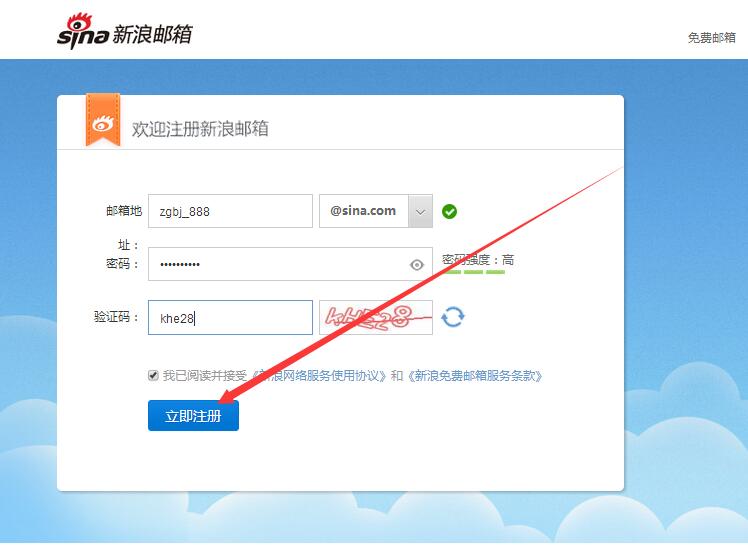The height and width of the screenshot is (546, 748).
Task: Click the captcha image khe28
Action: tap(375, 317)
